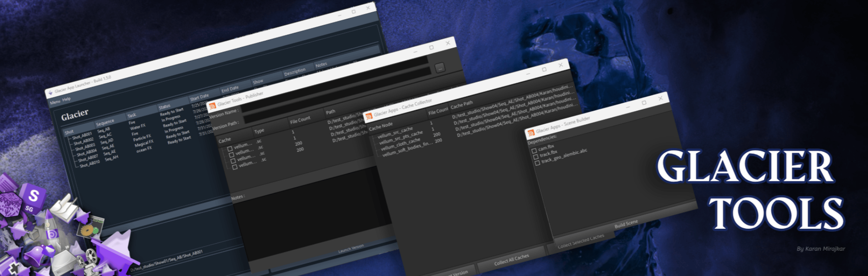The height and width of the screenshot is (276, 868).
Task: Check the bottommost vellum cache checkbox in Publisher
Action: pos(235,167)
